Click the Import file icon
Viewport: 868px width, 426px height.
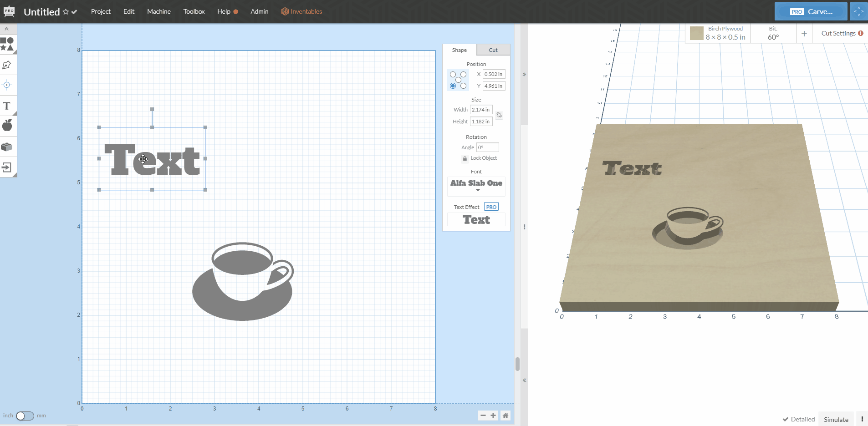(7, 167)
